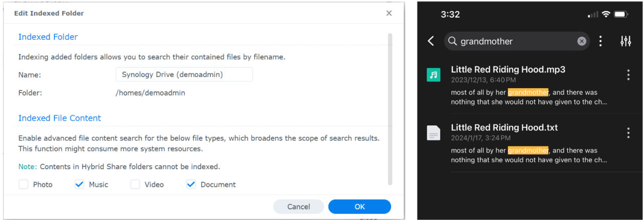This screenshot has height=220, width=644.
Task: Open more options for Little Red Riding Hood.txt
Action: click(628, 133)
